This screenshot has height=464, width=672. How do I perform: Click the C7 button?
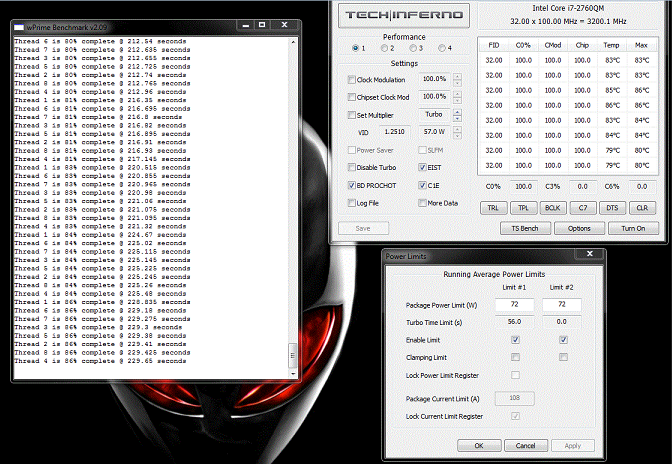coord(583,208)
